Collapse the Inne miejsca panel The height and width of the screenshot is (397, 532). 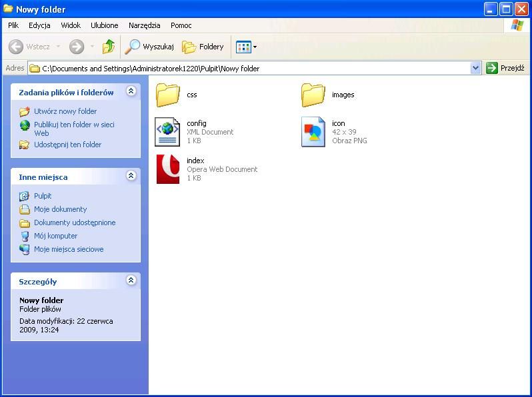(131, 176)
